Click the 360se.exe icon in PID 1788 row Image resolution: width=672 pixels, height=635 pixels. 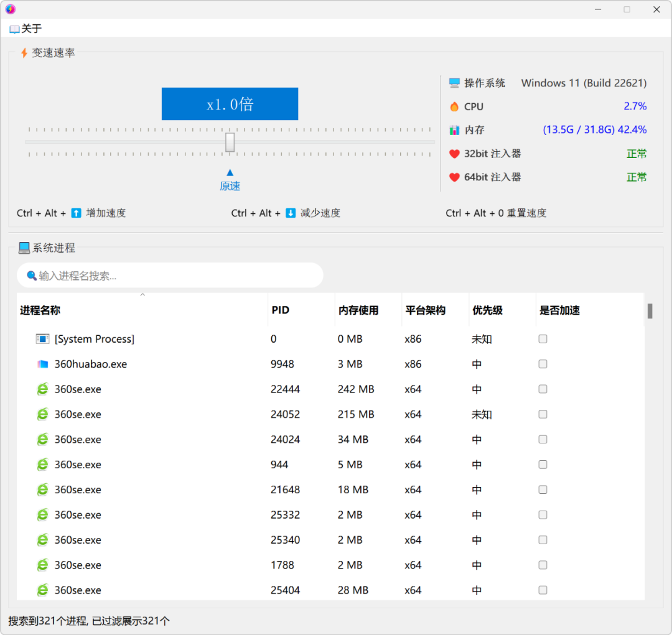pos(42,565)
